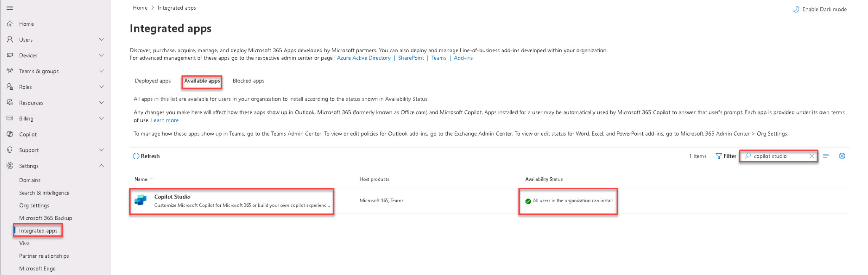
Task: Expand the Users section chevron
Action: tap(101, 40)
